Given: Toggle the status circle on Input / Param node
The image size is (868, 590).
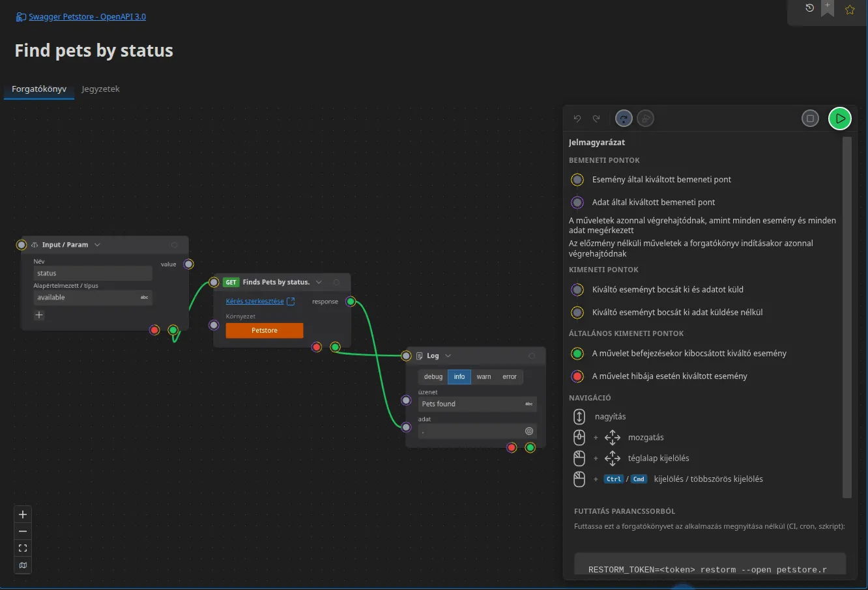Looking at the screenshot, I should pos(175,245).
